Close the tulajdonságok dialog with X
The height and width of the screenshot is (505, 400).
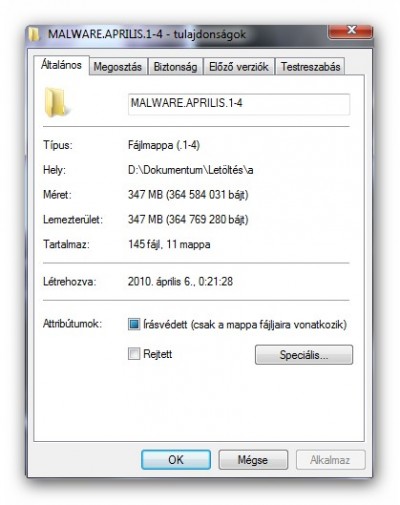(x=350, y=31)
